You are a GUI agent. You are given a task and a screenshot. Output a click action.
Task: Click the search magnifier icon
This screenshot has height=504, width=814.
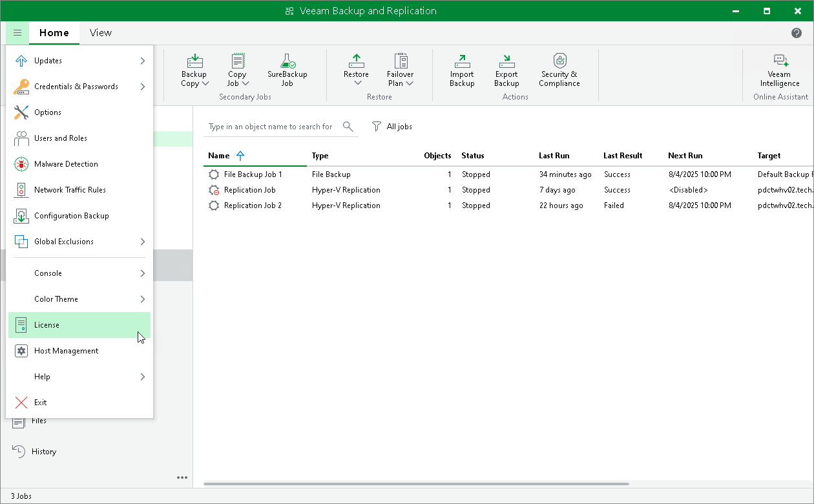tap(348, 127)
